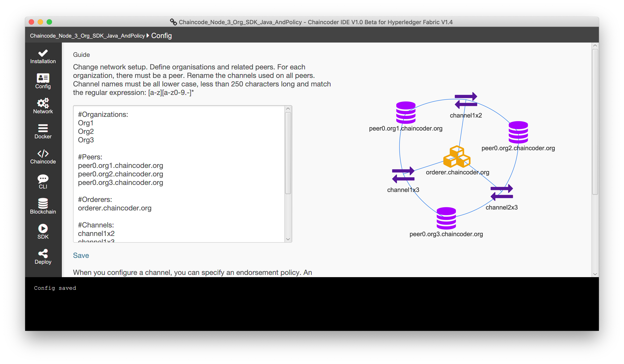
Task: Go to the Blockchain database section
Action: 43,206
